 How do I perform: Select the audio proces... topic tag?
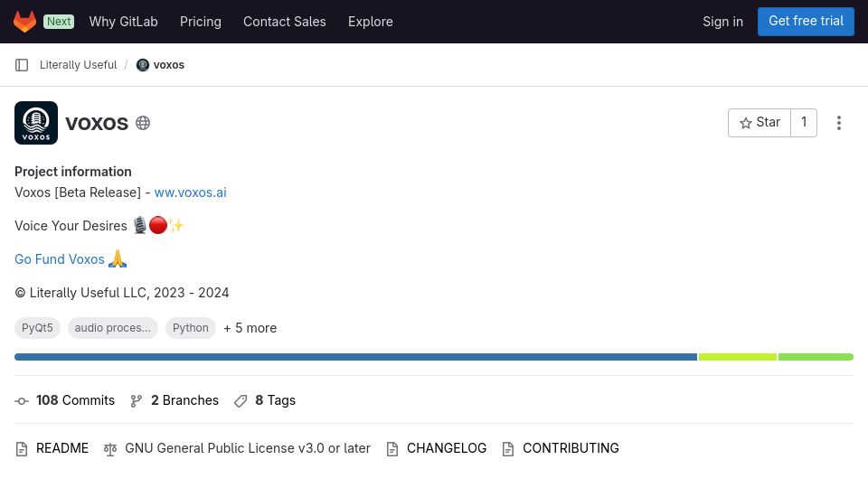[x=112, y=328]
